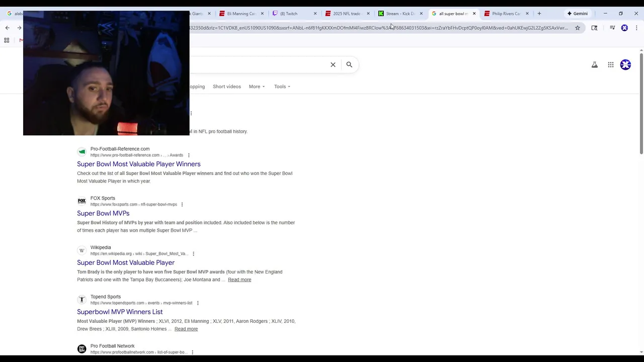The width and height of the screenshot is (644, 362).
Task: Close the Twitch tab
Action: pos(315,14)
